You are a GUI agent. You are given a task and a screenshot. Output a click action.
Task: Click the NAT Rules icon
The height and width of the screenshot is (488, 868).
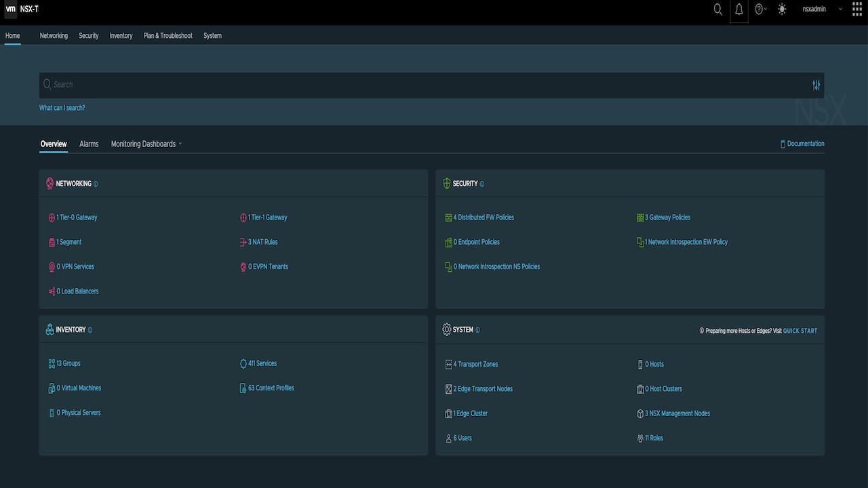click(243, 242)
